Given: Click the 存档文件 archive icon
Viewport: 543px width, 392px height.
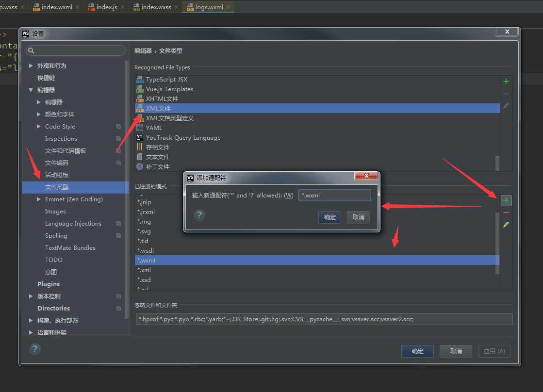Looking at the screenshot, I should pyautogui.click(x=140, y=147).
